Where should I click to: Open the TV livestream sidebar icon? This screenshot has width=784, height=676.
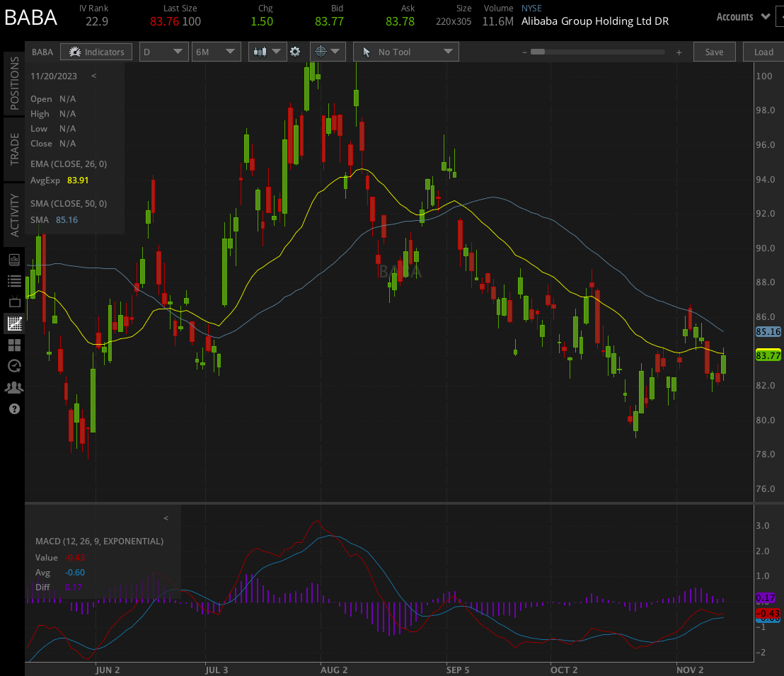pos(13,302)
